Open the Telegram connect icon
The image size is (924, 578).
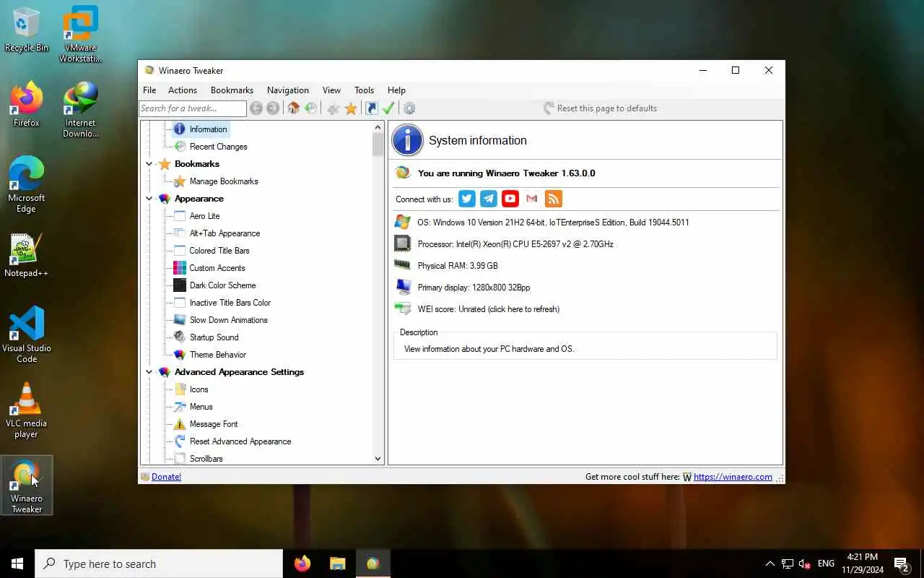coord(489,199)
